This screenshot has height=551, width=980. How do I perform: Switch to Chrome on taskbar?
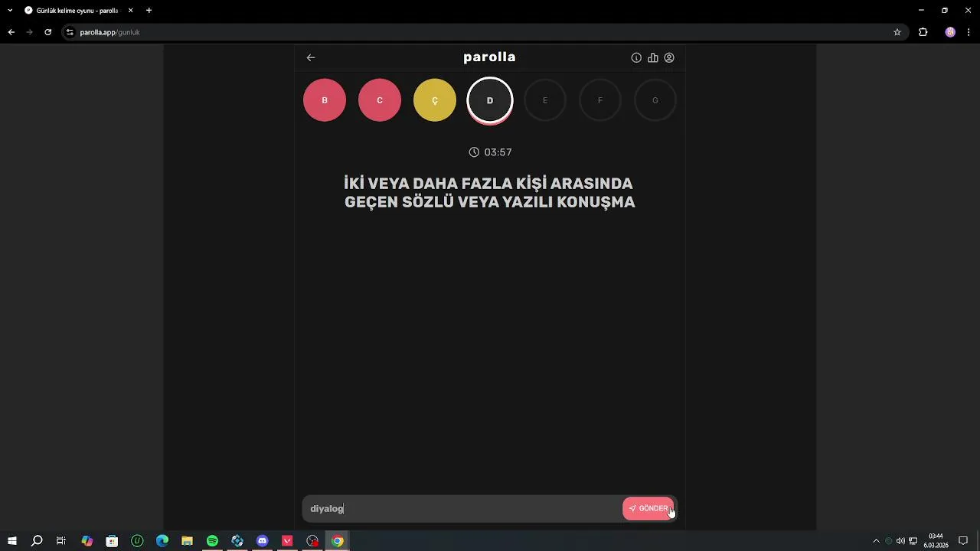click(x=337, y=541)
